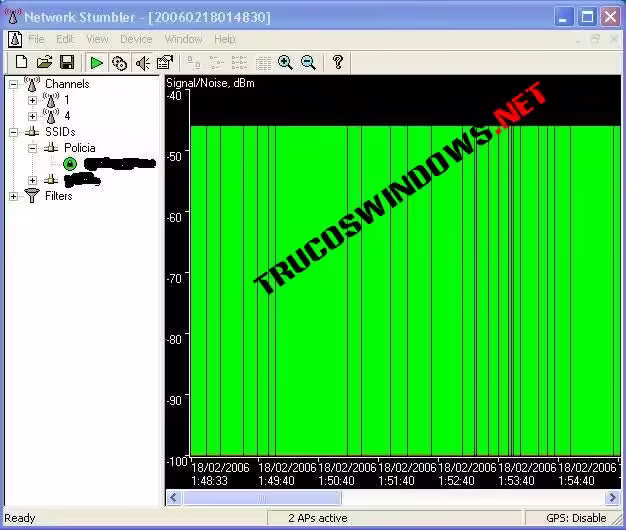Restore the inner document window
The width and height of the screenshot is (626, 530).
pos(596,39)
